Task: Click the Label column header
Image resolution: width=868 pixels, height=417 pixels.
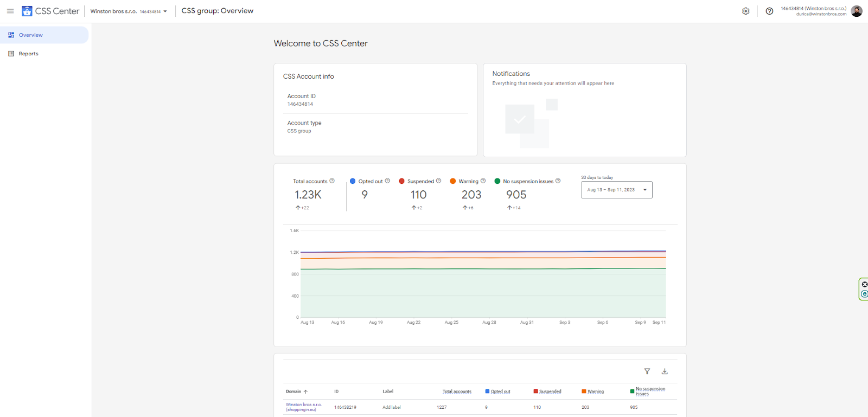Action: pos(388,392)
